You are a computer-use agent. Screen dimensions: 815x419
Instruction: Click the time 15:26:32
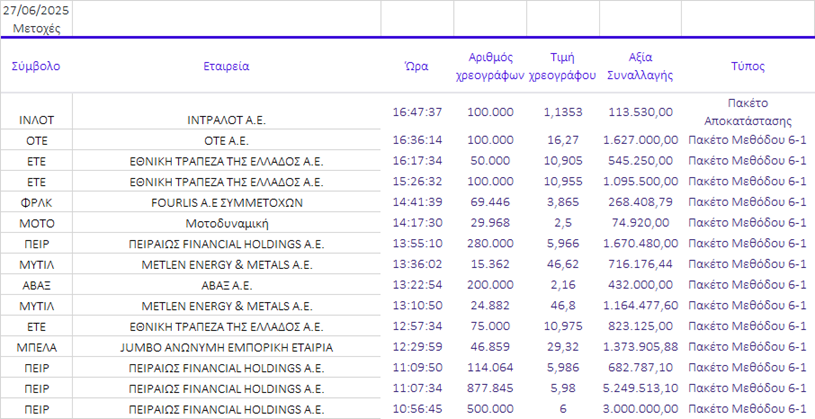click(417, 181)
